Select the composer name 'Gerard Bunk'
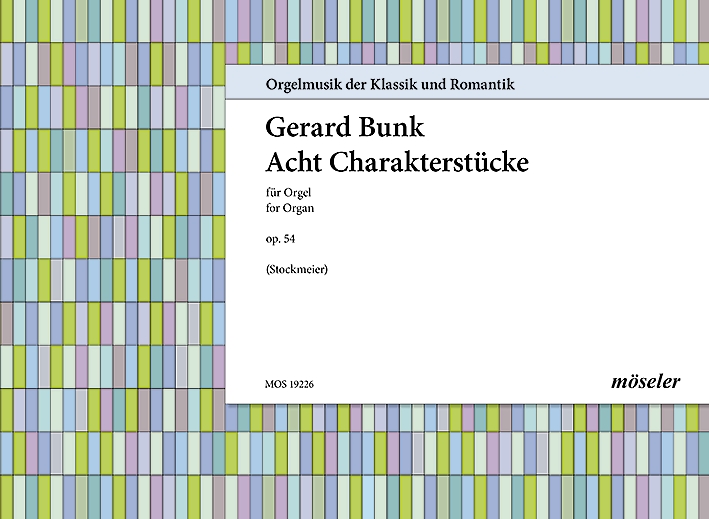 [345, 127]
